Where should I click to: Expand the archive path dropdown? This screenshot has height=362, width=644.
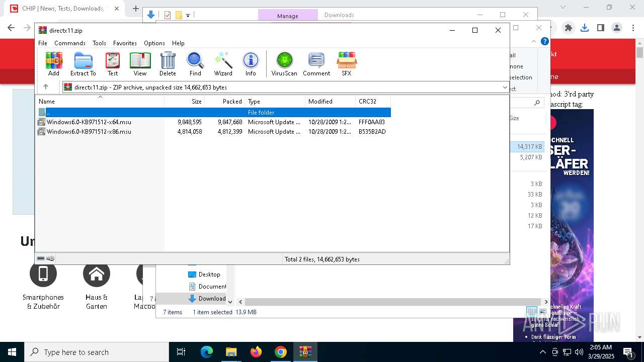(x=505, y=87)
